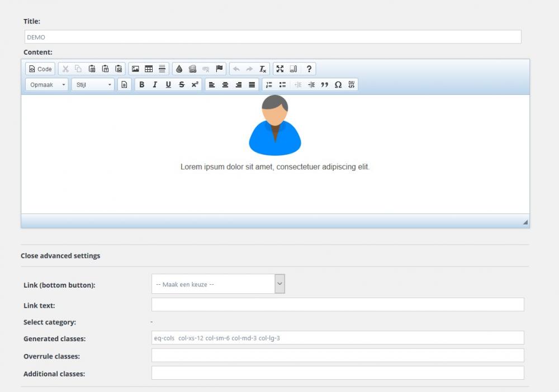
Task: Expand the Link bottom button dropdown
Action: [280, 284]
